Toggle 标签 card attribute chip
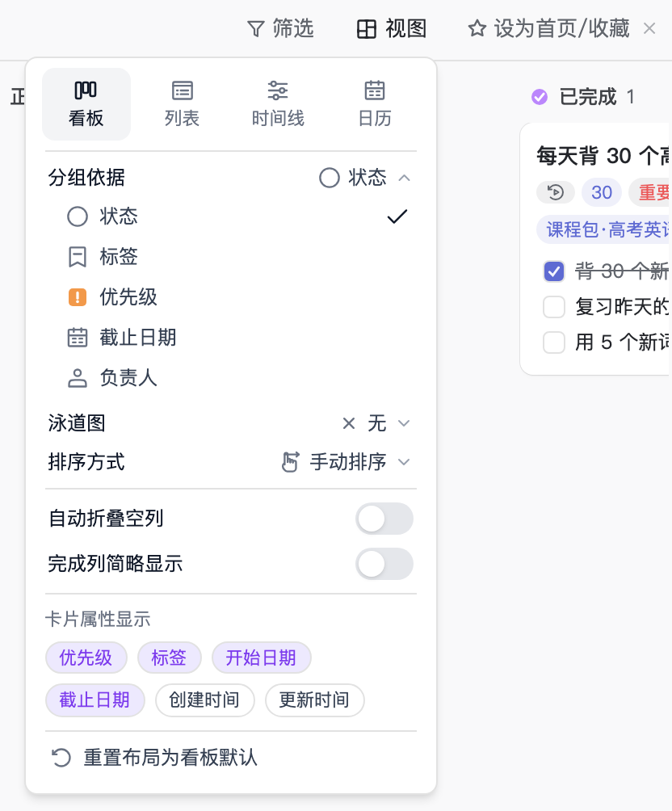This screenshot has width=672, height=811. [x=169, y=658]
